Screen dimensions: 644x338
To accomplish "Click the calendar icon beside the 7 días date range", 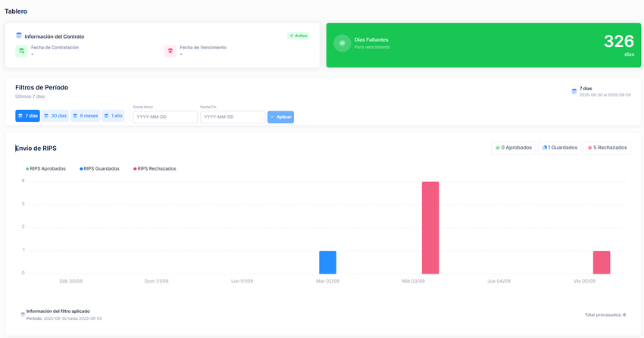I will (574, 91).
